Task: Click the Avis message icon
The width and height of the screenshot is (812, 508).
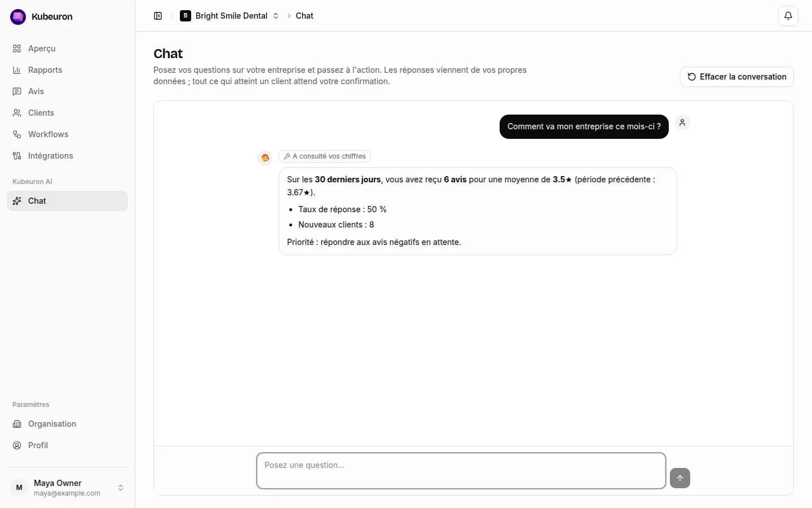Action: (x=17, y=91)
